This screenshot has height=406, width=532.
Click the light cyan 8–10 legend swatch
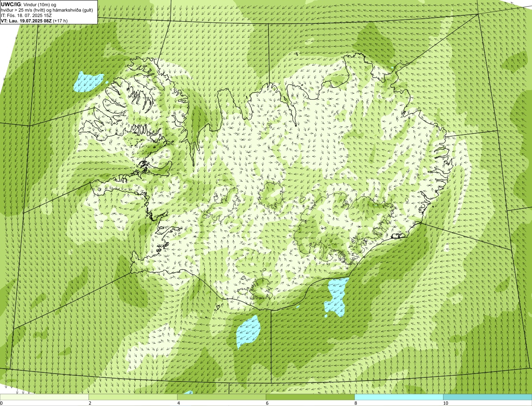tap(399, 397)
